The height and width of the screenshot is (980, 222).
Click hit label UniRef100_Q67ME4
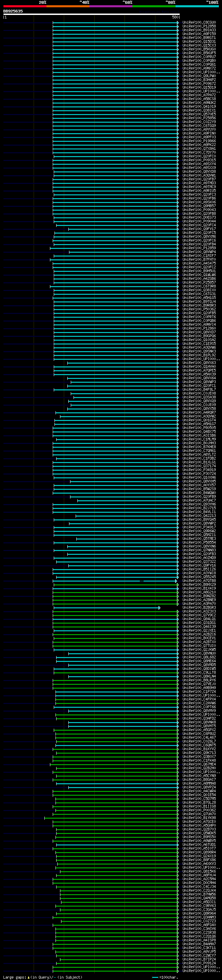coord(199,764)
